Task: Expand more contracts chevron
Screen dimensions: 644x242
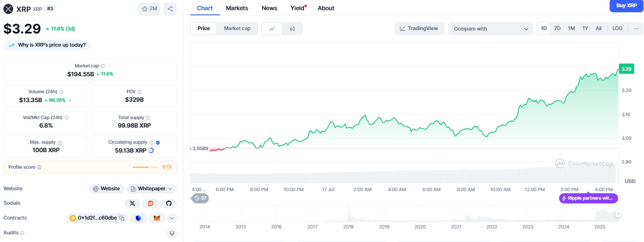Action: pyautogui.click(x=172, y=218)
